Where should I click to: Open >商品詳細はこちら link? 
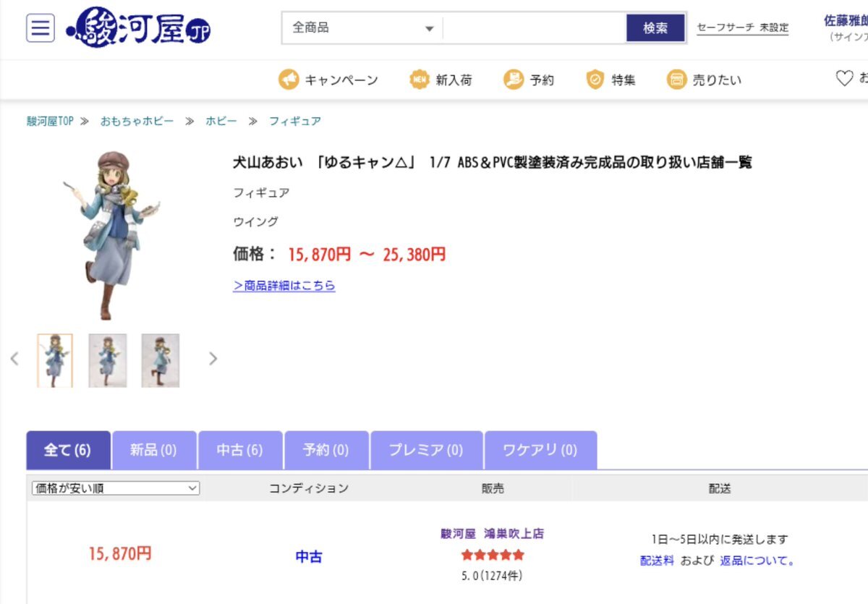coord(284,286)
